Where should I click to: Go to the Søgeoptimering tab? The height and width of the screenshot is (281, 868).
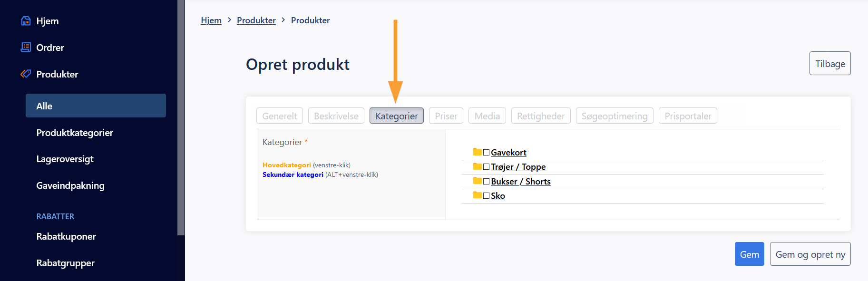tap(614, 116)
